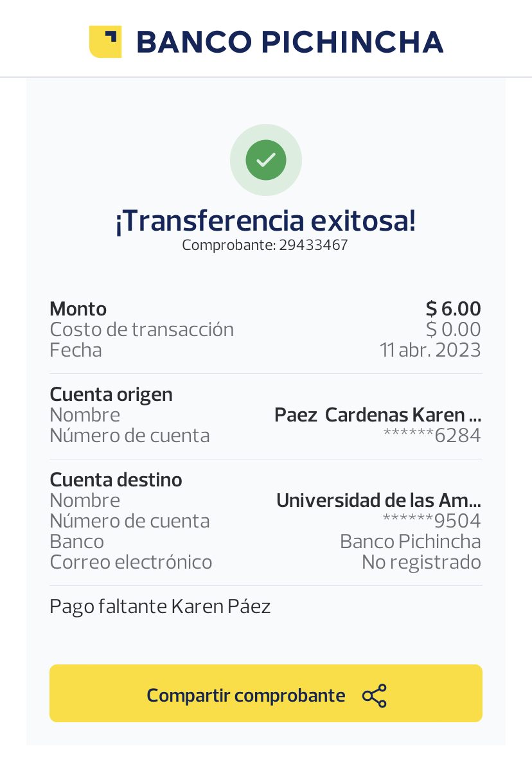This screenshot has height=773, width=532.
Task: Click the Cuenta origen section heading
Action: (x=111, y=395)
